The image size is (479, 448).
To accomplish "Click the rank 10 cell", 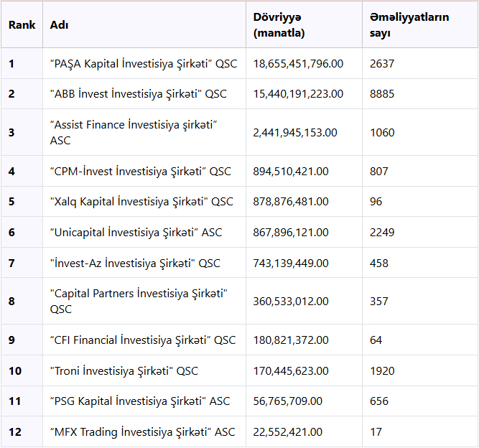I will 15,371.
